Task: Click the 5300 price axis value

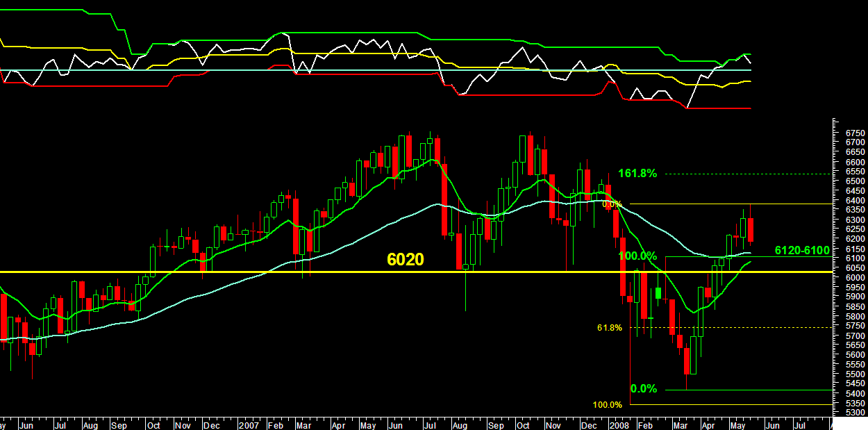Action: (x=855, y=413)
